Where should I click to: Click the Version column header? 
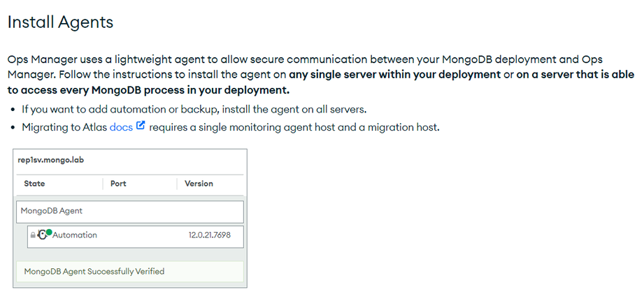(x=199, y=183)
